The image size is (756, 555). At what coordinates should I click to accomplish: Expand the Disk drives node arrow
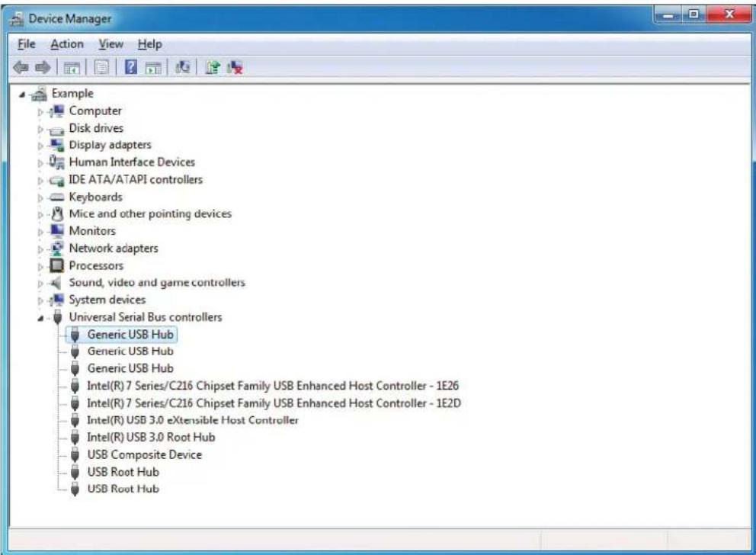[40, 130]
